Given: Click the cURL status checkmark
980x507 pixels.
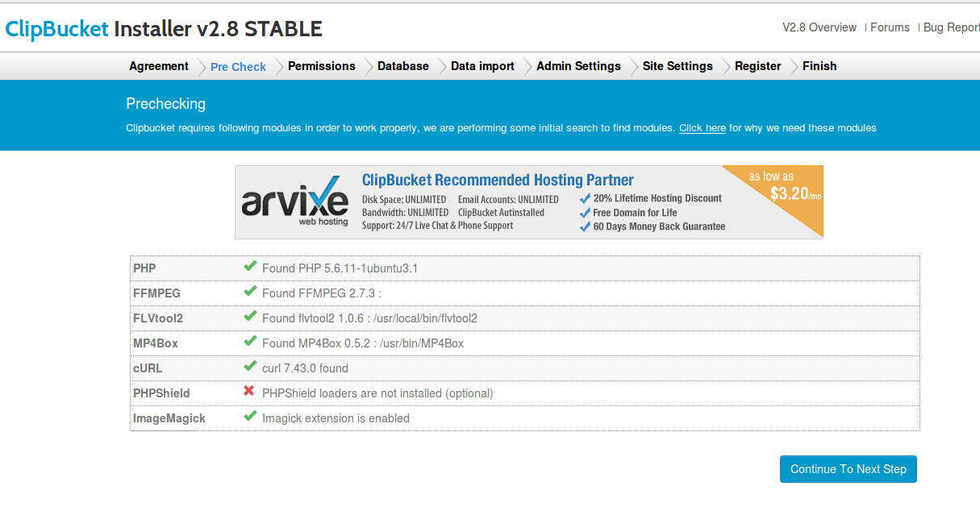Looking at the screenshot, I should pyautogui.click(x=250, y=366).
